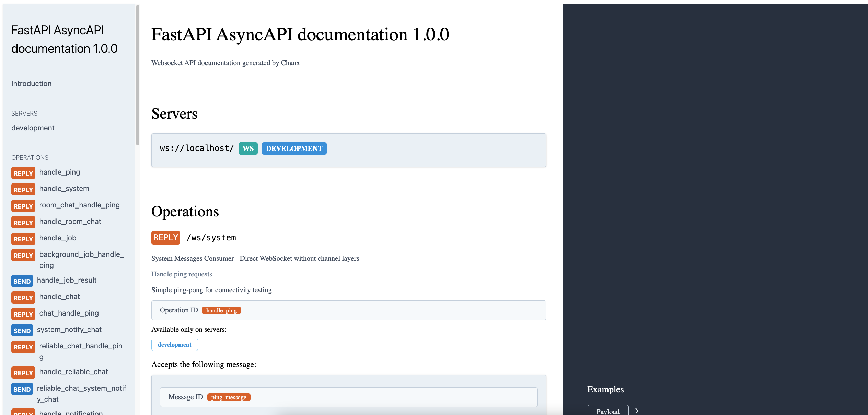
Task: Click the ws://localhost/ server URL
Action: 197,148
